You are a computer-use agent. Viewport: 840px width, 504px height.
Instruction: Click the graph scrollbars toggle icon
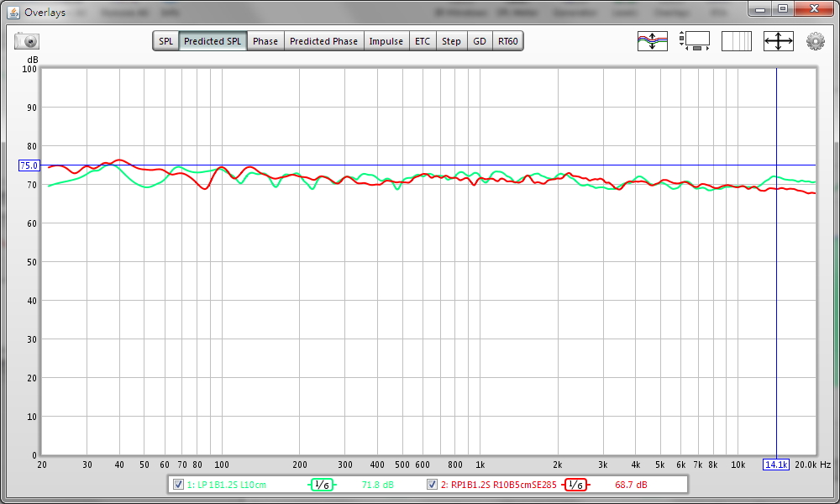[x=695, y=41]
